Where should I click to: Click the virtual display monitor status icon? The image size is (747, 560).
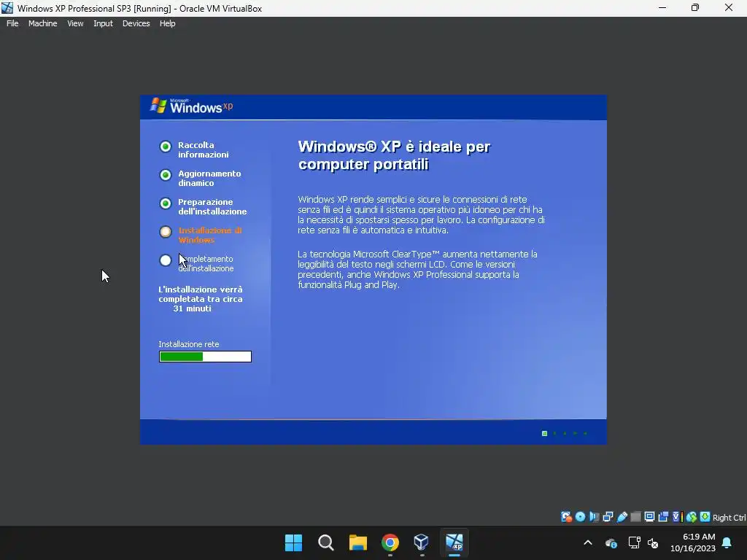649,517
